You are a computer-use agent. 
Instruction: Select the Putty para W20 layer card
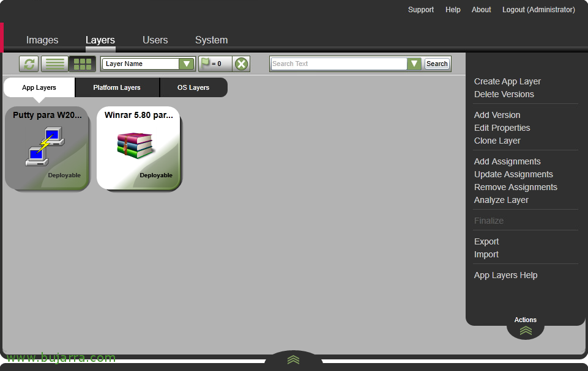point(47,149)
